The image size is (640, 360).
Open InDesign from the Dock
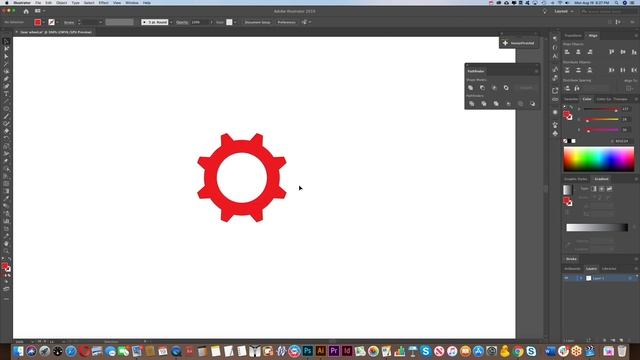tap(347, 351)
